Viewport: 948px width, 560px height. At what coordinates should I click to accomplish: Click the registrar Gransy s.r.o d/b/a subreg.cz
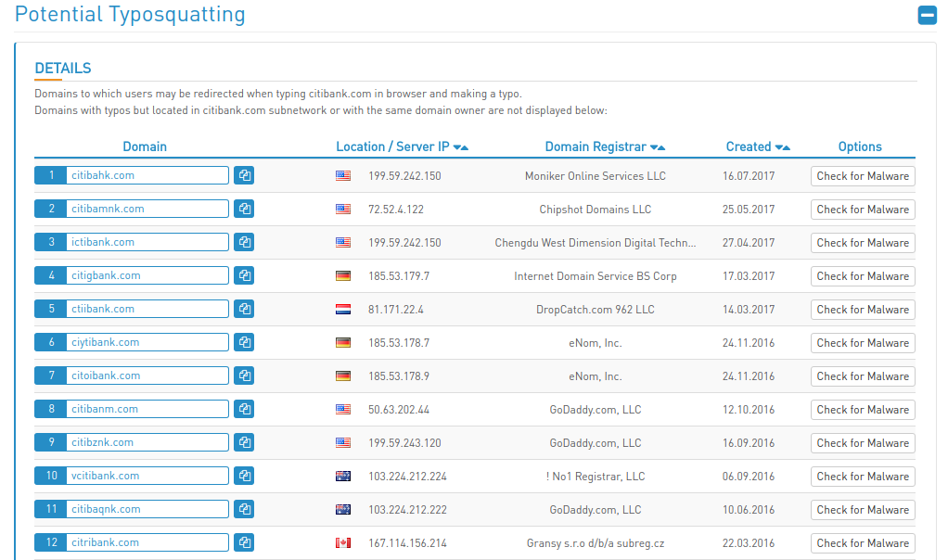595,543
